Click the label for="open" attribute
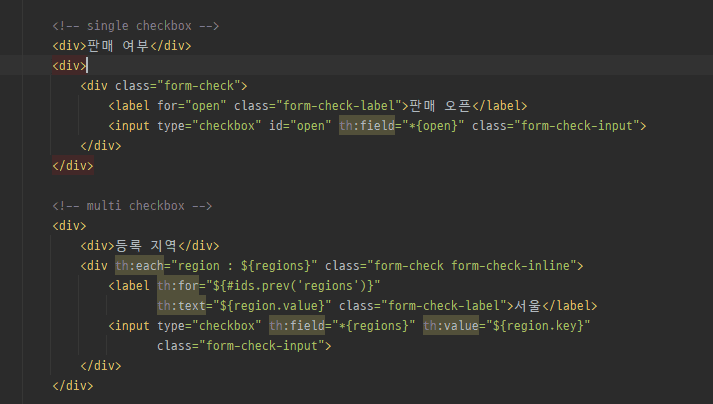Screen dimensions: 713x404 [x=191, y=106]
